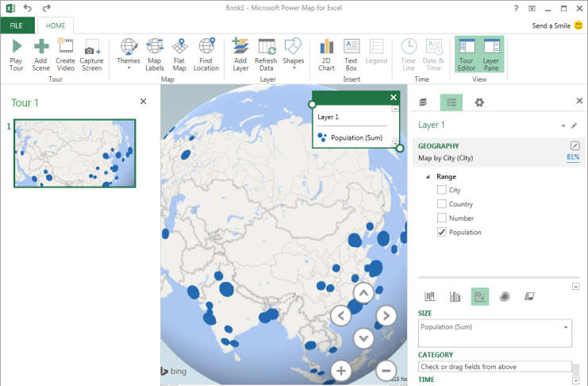The image size is (588, 386).
Task: Close the layer pane
Action: point(579,101)
